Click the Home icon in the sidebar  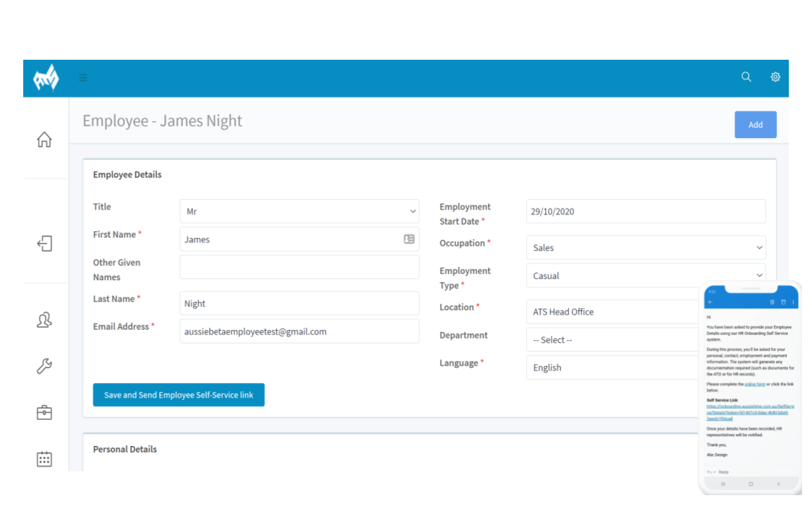point(44,139)
